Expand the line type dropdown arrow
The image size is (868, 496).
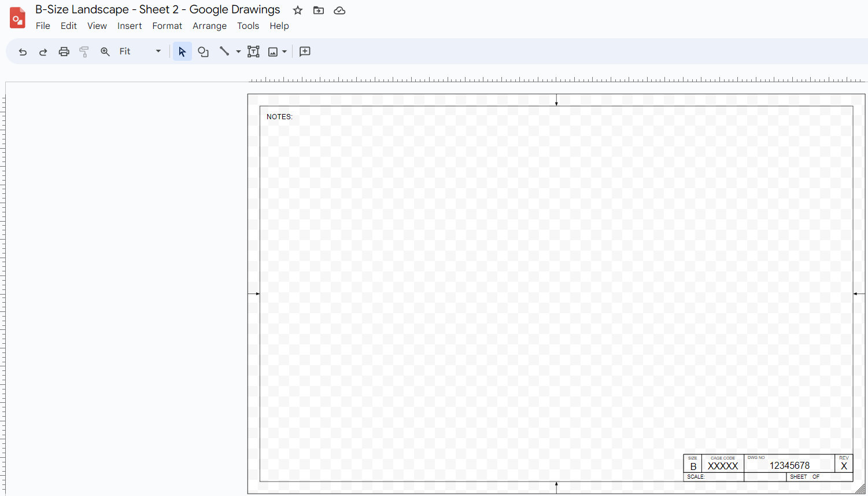pyautogui.click(x=238, y=52)
